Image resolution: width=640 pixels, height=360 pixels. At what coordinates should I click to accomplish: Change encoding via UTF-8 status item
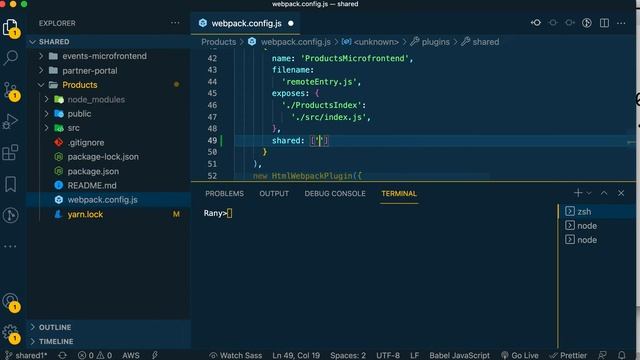[388, 355]
